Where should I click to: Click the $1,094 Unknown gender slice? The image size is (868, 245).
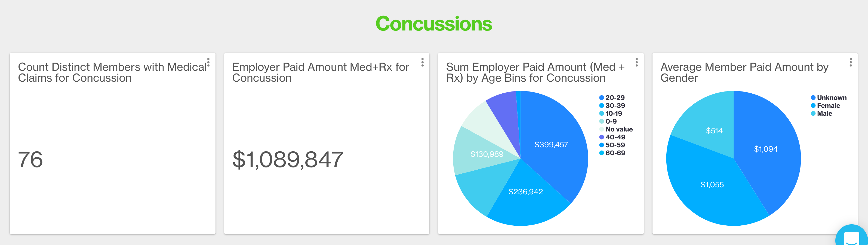[x=766, y=149]
